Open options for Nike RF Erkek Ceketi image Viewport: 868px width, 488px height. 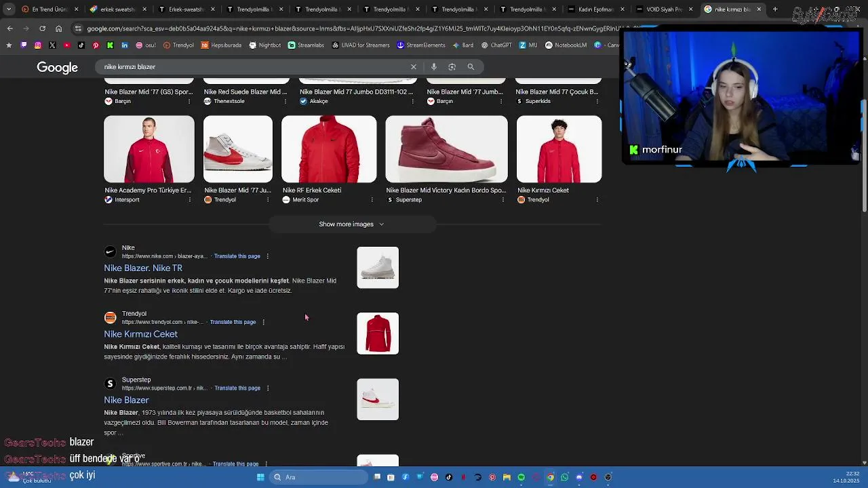click(372, 200)
